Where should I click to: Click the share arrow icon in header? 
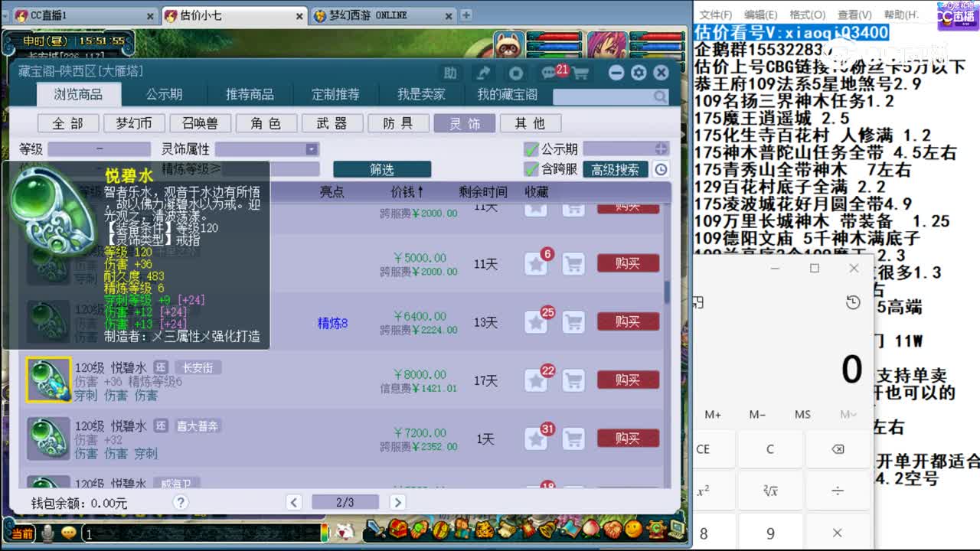[483, 73]
